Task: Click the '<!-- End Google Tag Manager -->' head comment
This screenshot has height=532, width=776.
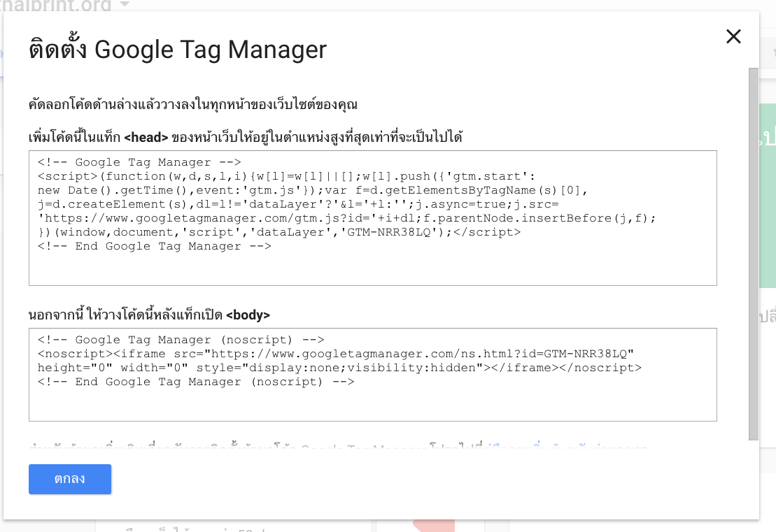Action: [154, 246]
